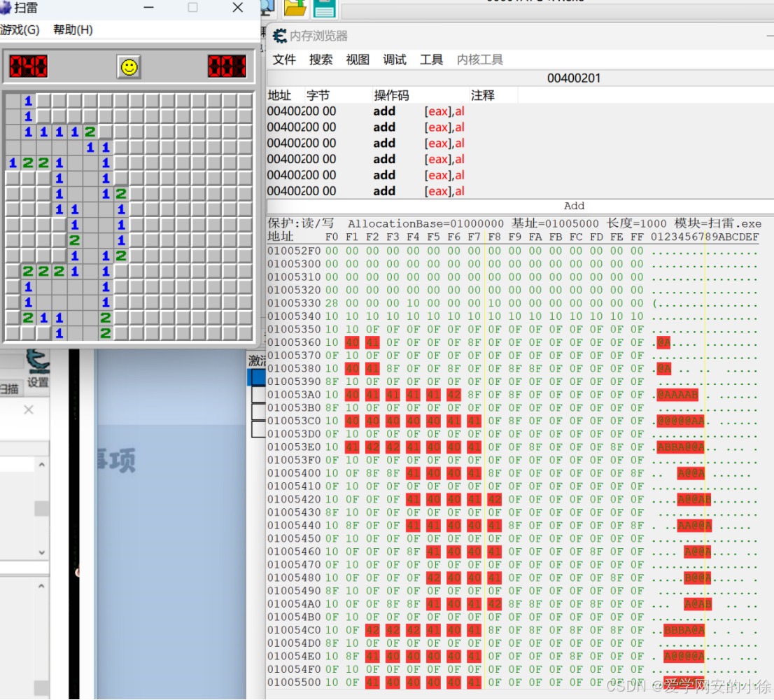The width and height of the screenshot is (774, 700).
Task: Click Cheat Engine's open file folder icon
Action: coord(295,8)
